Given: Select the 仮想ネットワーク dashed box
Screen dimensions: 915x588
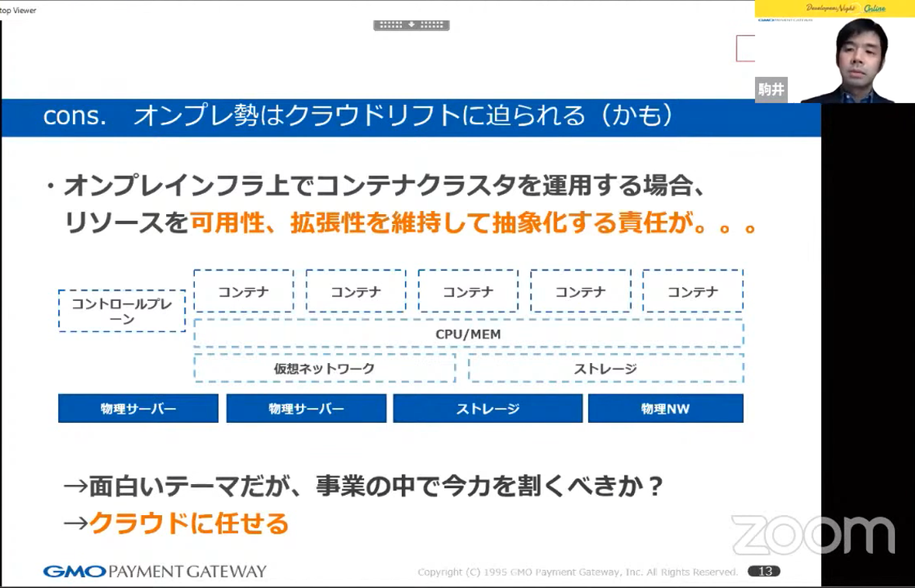Looking at the screenshot, I should [324, 368].
